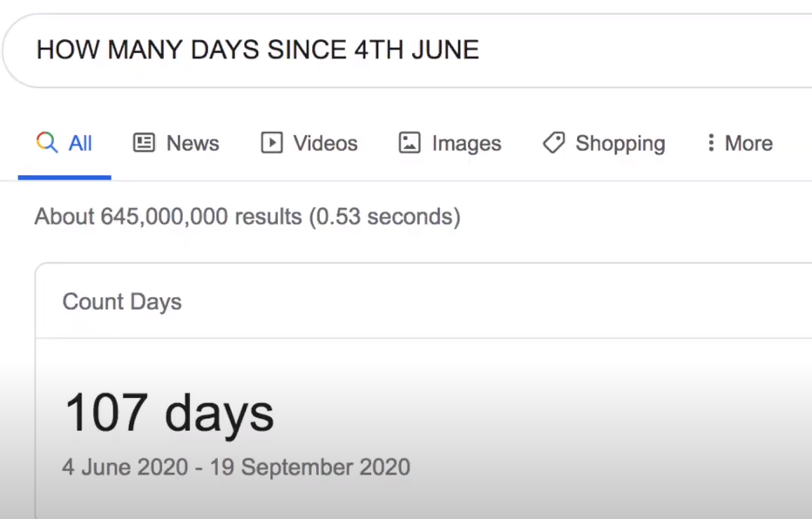Click the About 645,000,000 results text
This screenshot has height=519, width=812.
(x=247, y=217)
